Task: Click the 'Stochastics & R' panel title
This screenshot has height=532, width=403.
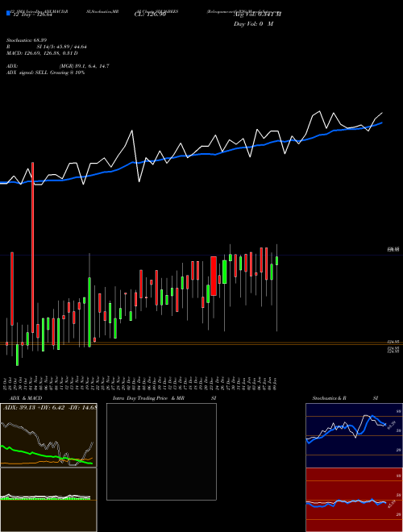Action: point(329,398)
